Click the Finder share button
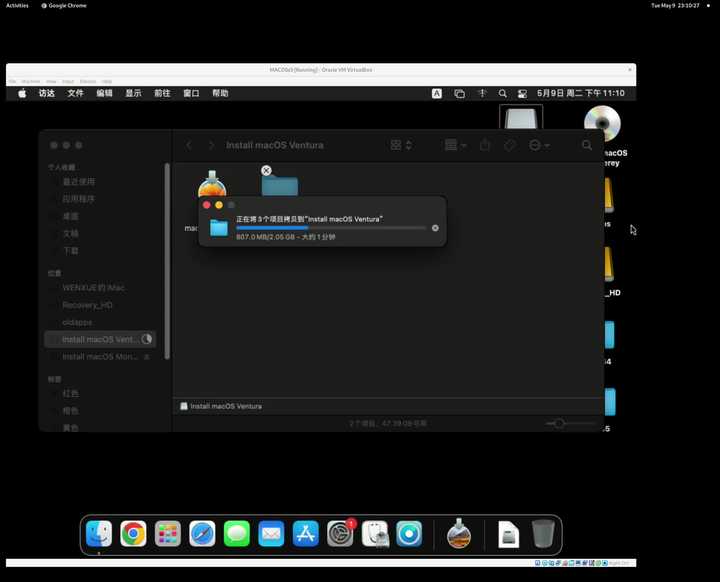 click(485, 145)
